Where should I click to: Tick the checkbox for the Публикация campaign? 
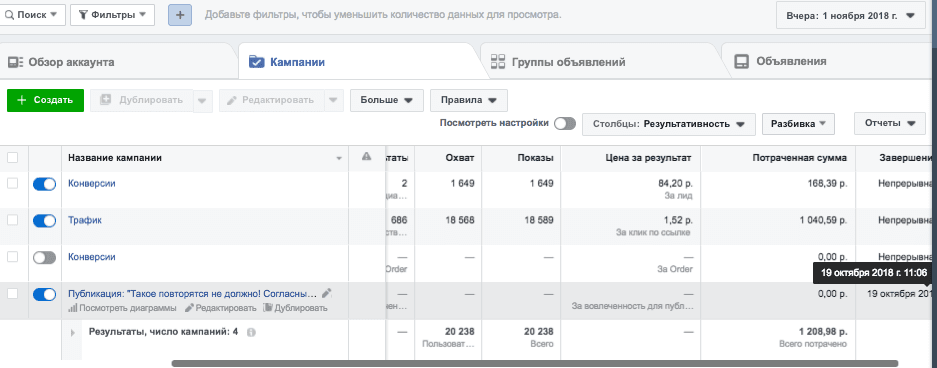point(13,294)
